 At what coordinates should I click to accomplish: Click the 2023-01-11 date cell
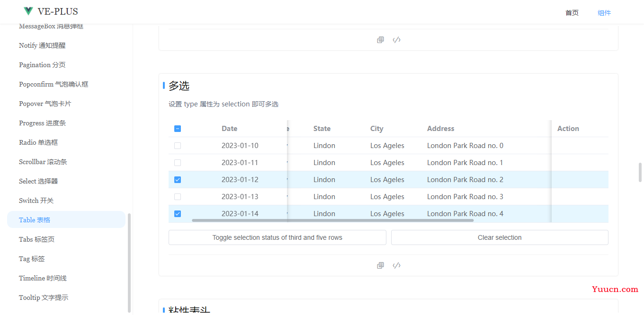240,163
